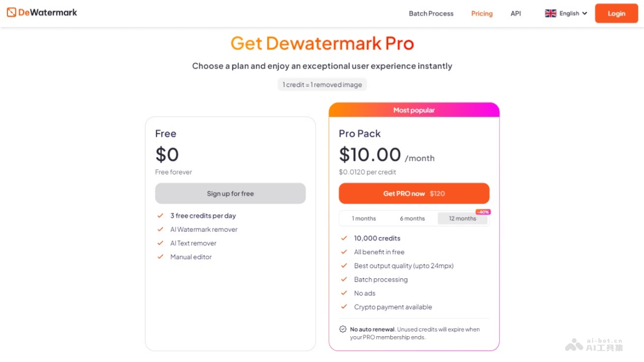Click the checkmark beside Batch processing
The width and height of the screenshot is (644, 362).
click(344, 279)
